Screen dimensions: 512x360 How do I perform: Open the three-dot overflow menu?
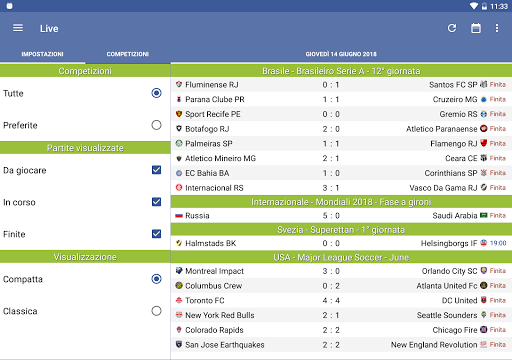coord(497,28)
